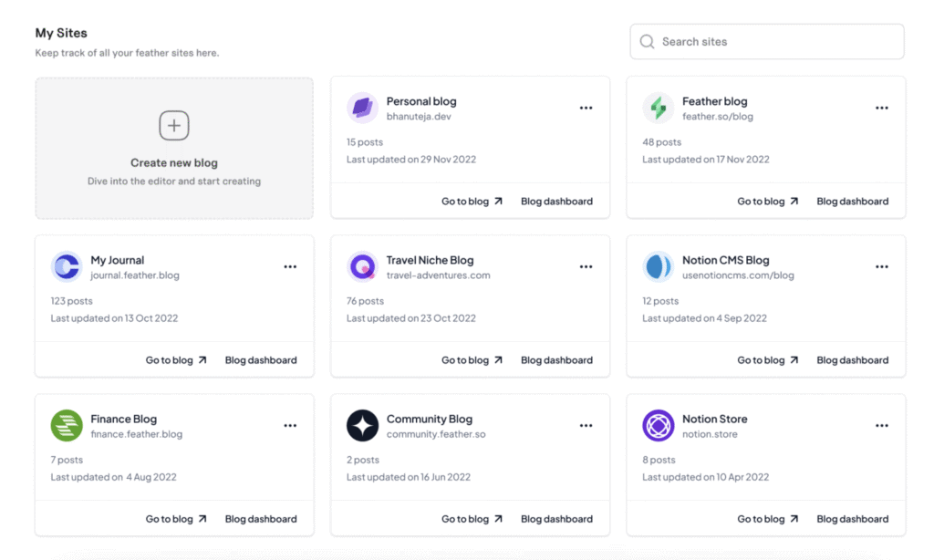Click the Travel Niche Blog logo icon

click(x=362, y=267)
